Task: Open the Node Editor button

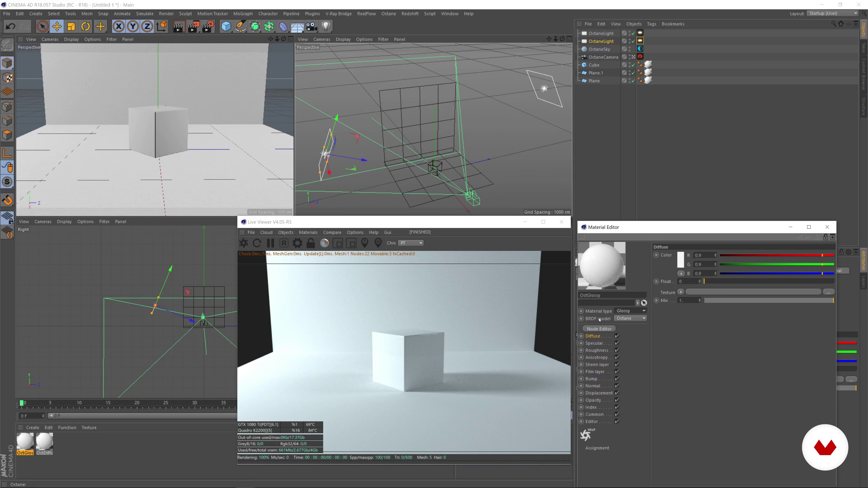Action: [599, 328]
